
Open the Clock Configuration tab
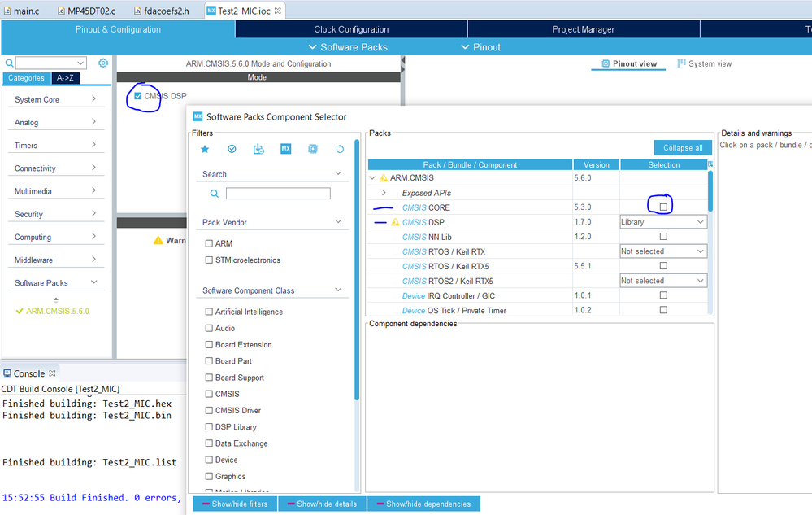[351, 29]
